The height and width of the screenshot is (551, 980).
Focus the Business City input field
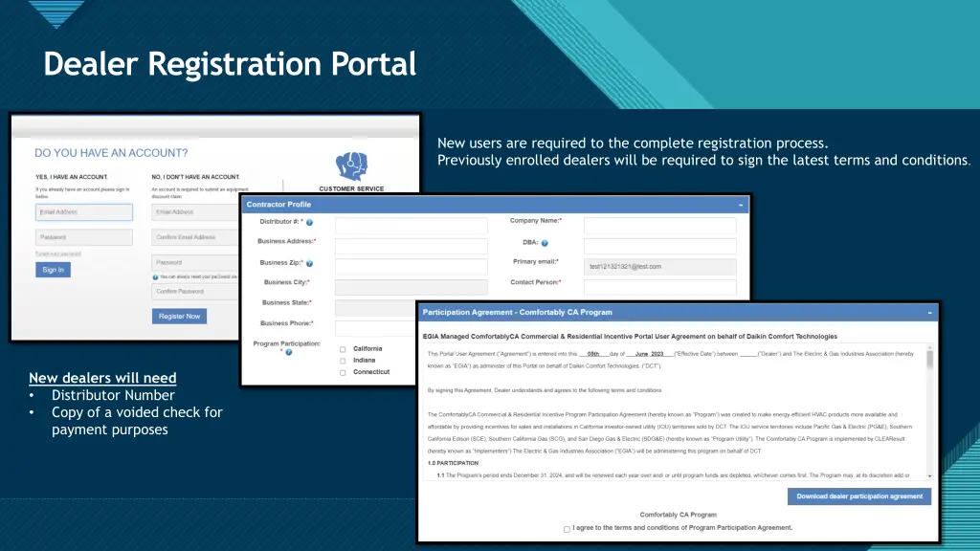[412, 287]
